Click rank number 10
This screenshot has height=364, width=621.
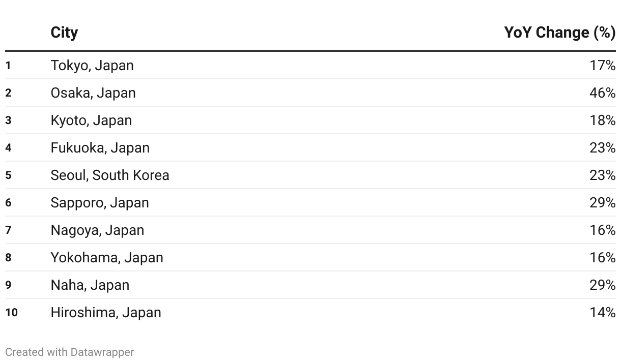pos(11,312)
